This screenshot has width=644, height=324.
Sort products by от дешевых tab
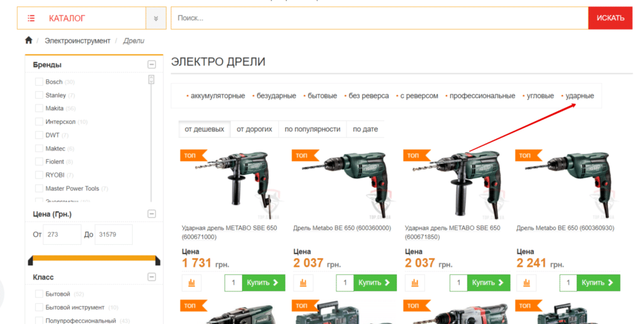pos(204,129)
